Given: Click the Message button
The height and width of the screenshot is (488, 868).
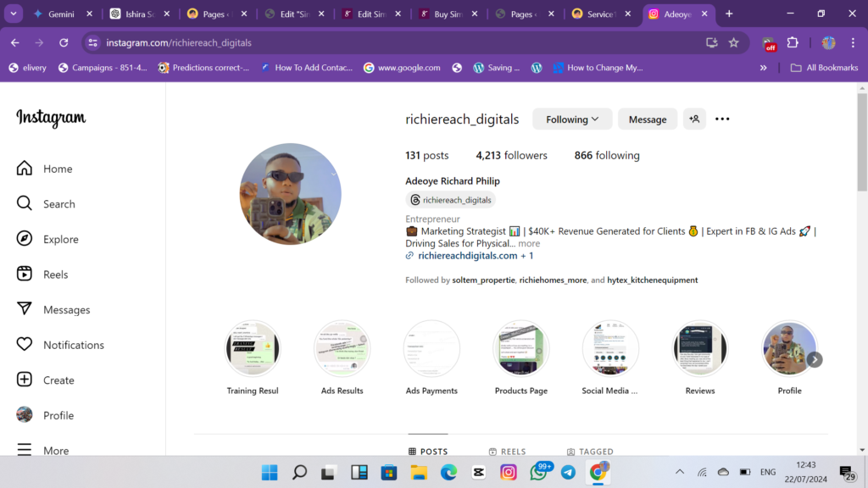Looking at the screenshot, I should [x=648, y=119].
